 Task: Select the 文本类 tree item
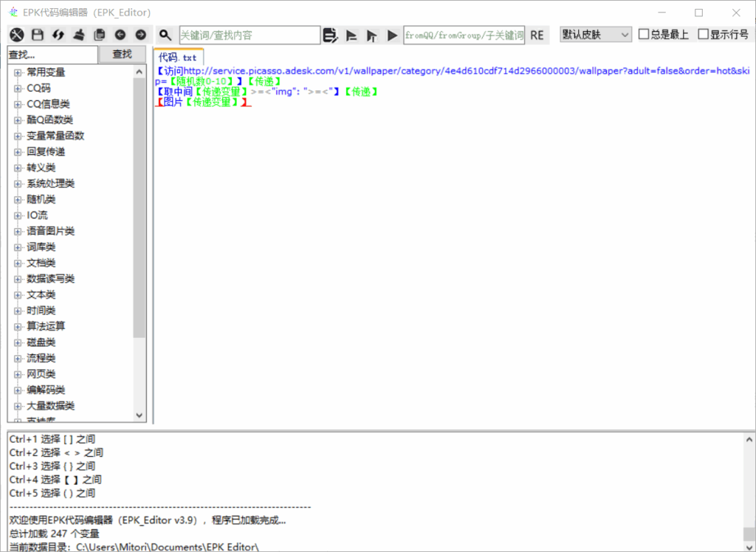tap(41, 294)
